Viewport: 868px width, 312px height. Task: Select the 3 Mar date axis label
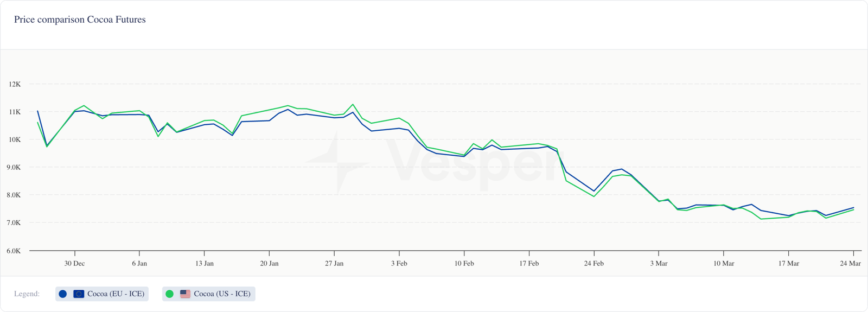click(x=659, y=263)
